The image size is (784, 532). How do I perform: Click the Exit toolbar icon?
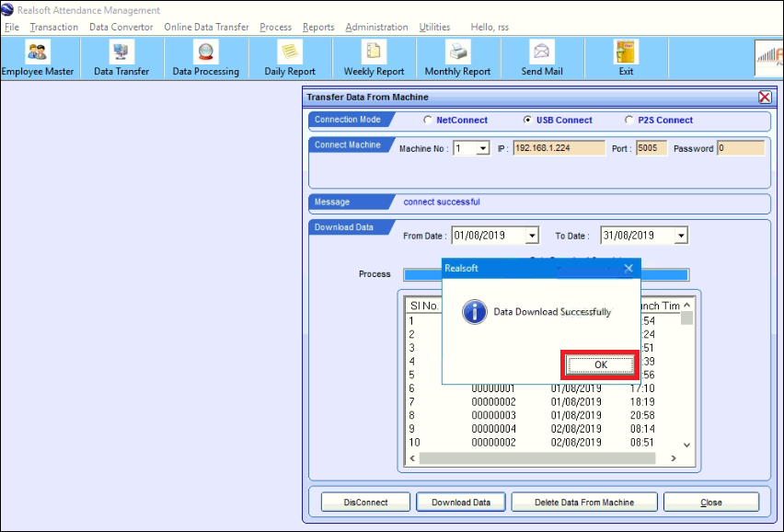click(x=625, y=57)
